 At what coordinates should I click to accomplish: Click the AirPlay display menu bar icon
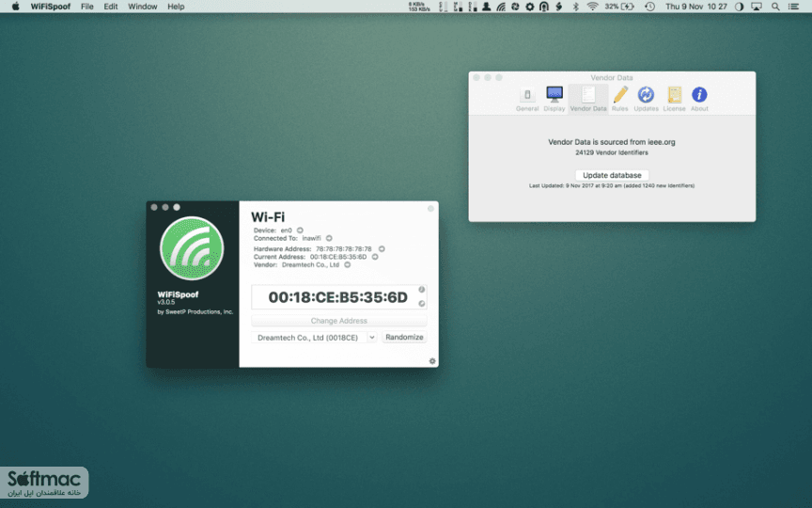pos(757,7)
